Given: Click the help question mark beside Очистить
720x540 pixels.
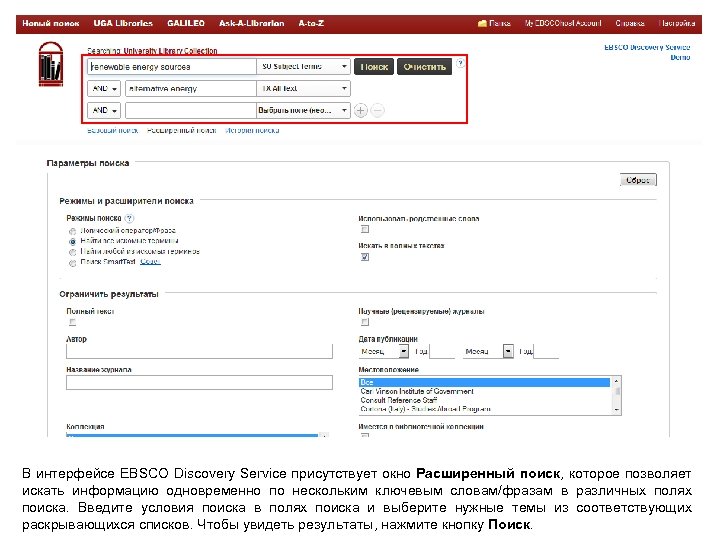Looking at the screenshot, I should [x=460, y=63].
